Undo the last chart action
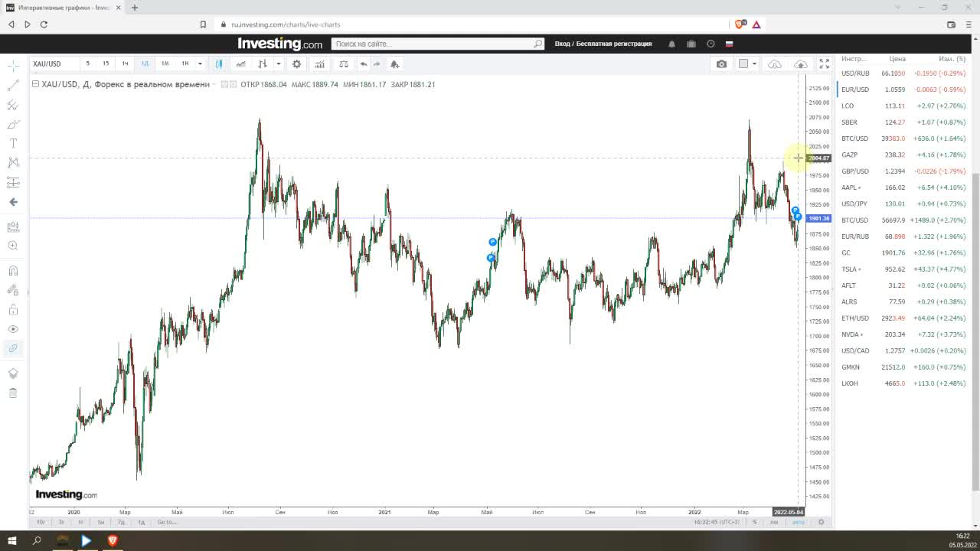The width and height of the screenshot is (980, 551). 364,64
